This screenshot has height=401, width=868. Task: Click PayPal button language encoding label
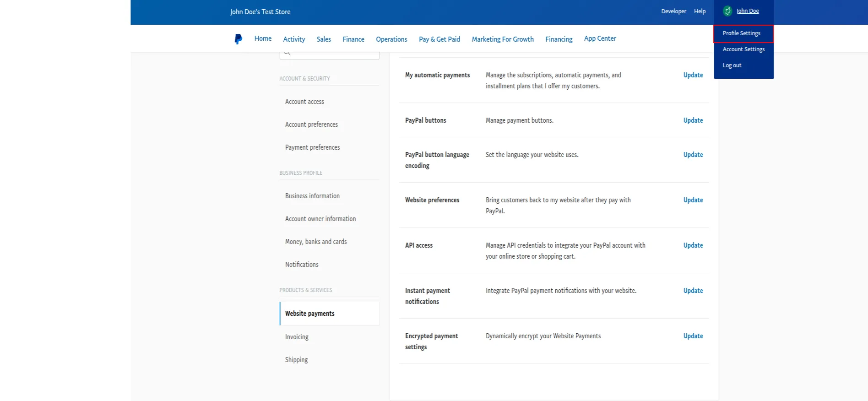(x=437, y=160)
